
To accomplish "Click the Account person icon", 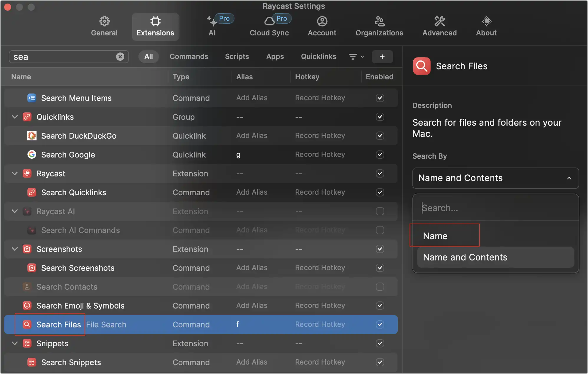I will (322, 21).
